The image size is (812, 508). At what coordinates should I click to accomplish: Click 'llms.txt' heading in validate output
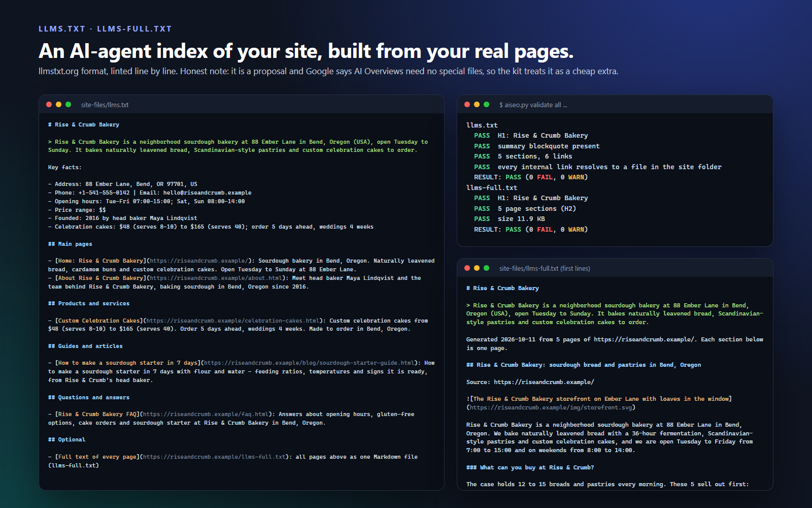(x=482, y=125)
